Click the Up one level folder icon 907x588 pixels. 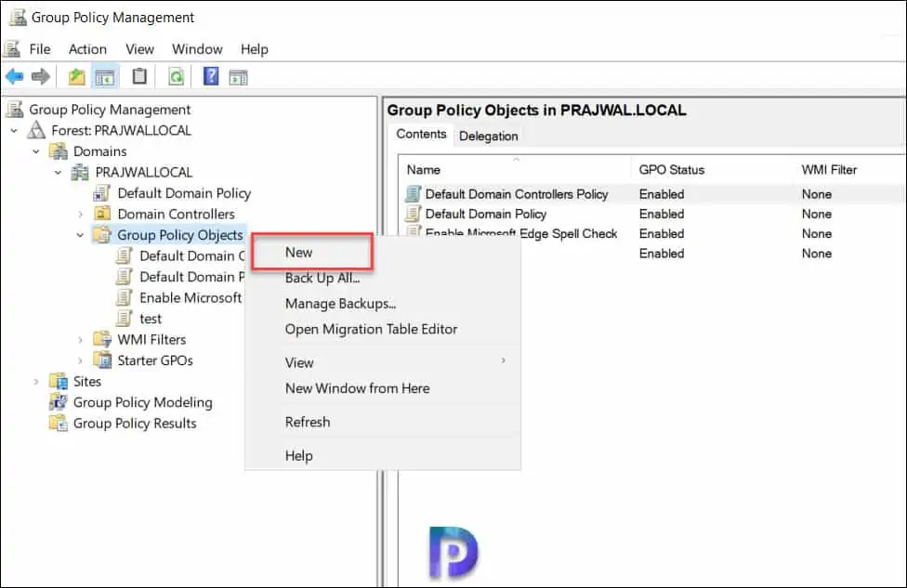[x=76, y=76]
